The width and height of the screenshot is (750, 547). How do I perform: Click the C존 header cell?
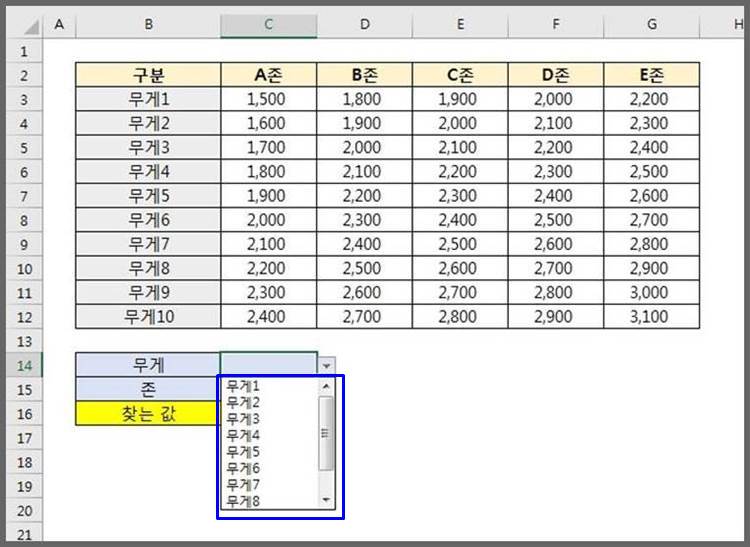pos(460,75)
